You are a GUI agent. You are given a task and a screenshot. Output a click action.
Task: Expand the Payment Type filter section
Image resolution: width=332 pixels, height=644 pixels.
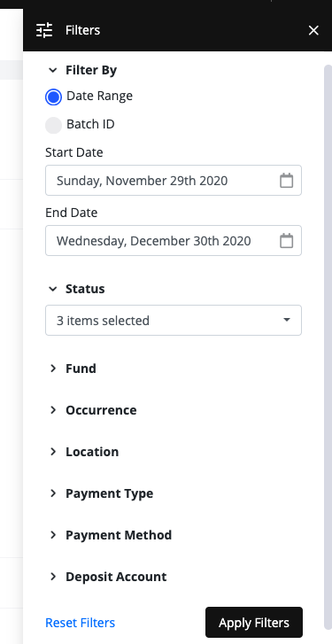tap(101, 493)
